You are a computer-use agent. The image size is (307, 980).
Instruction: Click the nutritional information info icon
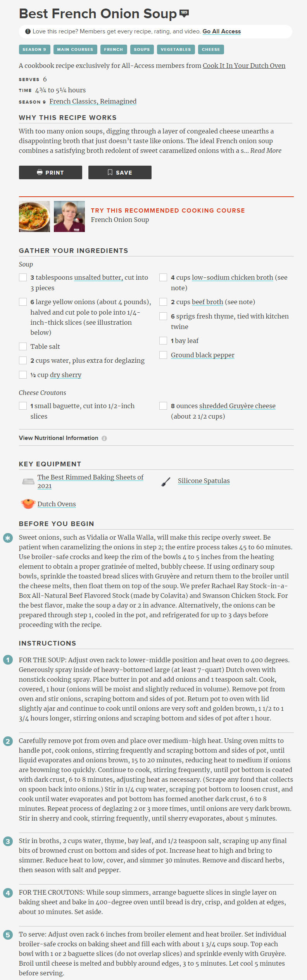click(x=104, y=438)
